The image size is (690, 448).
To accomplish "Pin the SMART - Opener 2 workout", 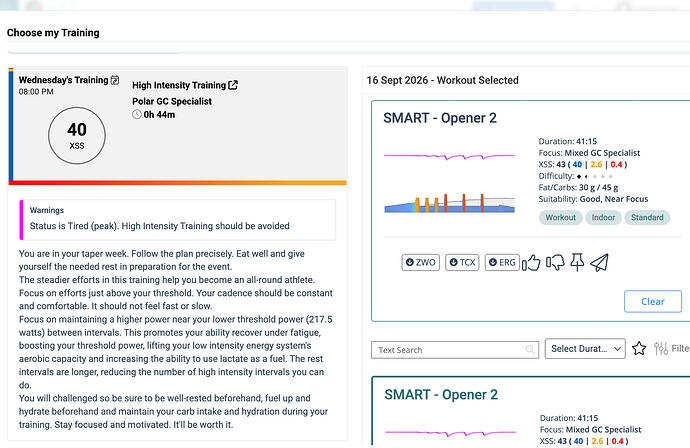I will [x=577, y=262].
